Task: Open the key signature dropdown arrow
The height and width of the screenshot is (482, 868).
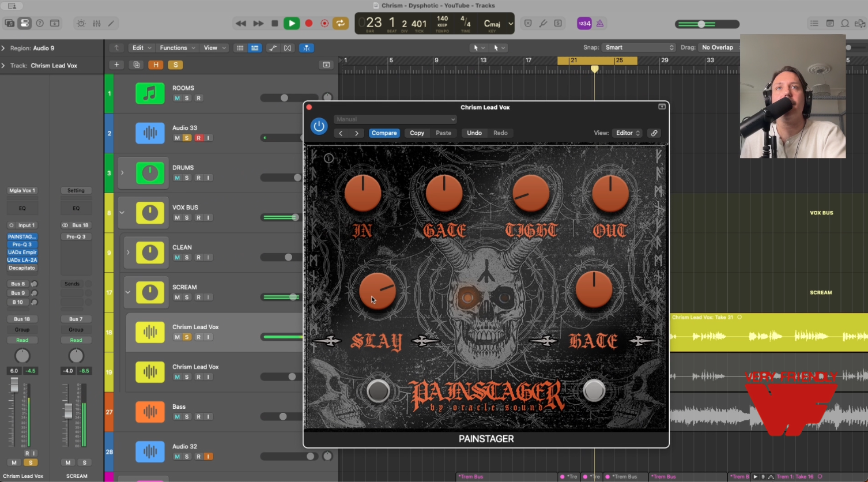Action: point(511,24)
